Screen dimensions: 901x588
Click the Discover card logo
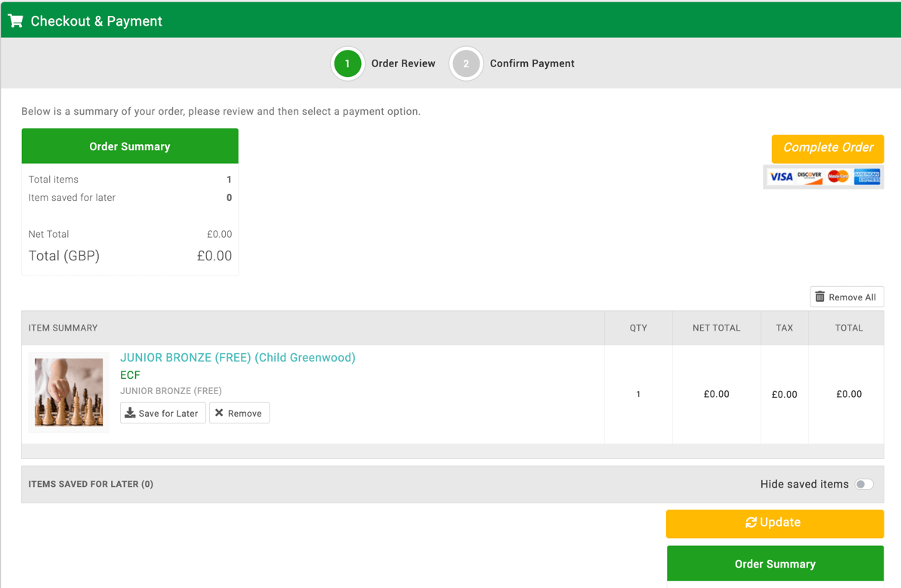click(810, 177)
